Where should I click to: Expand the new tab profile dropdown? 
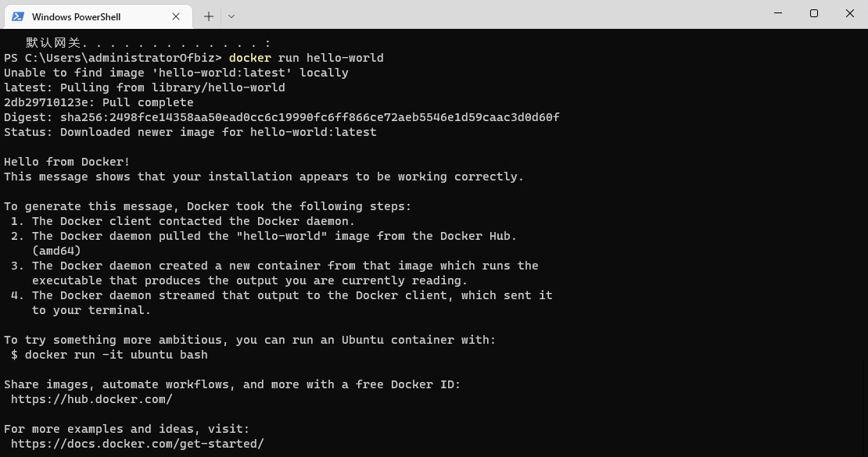pyautogui.click(x=231, y=16)
